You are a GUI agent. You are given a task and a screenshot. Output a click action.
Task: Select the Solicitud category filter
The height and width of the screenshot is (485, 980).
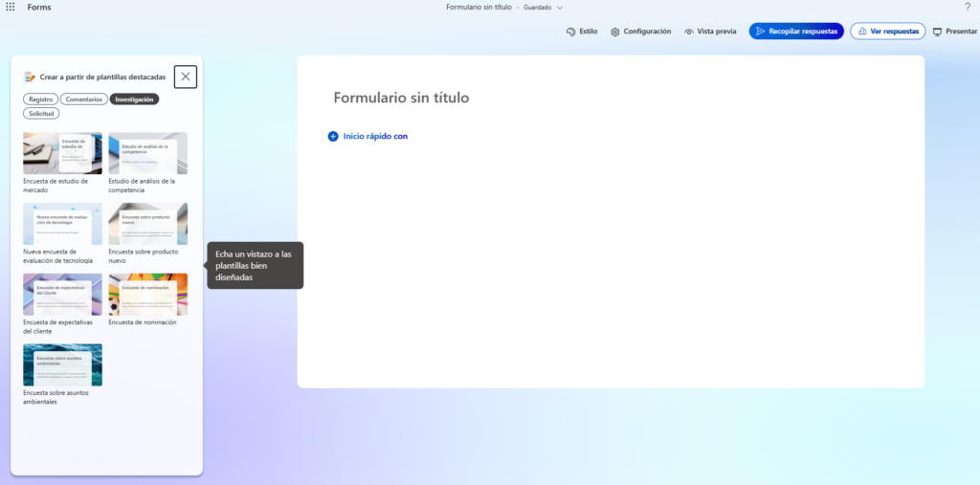[41, 113]
